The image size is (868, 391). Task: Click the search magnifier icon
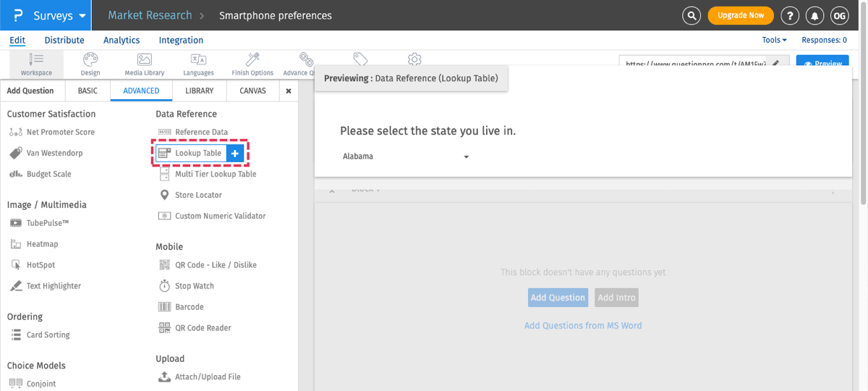(692, 15)
